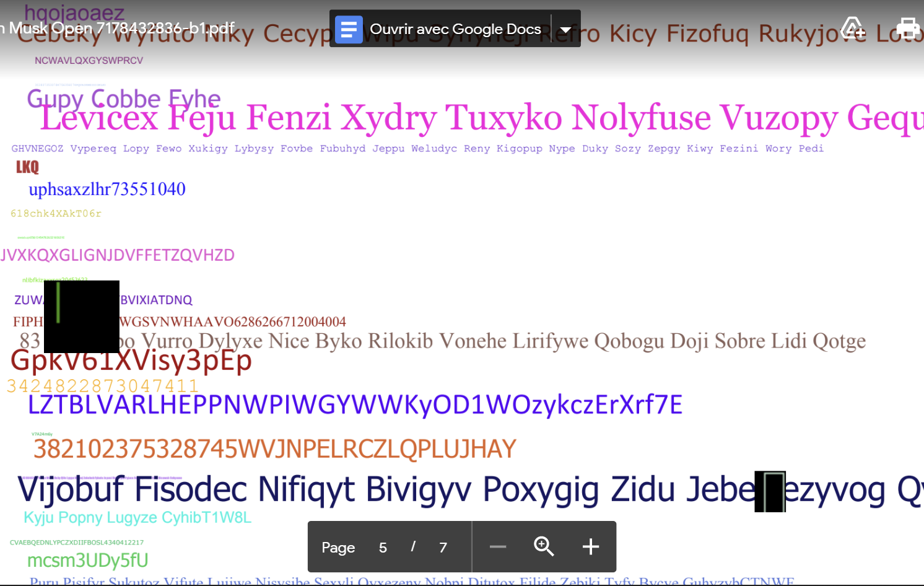Reset zoom with the magnifier icon
924x586 pixels.
point(544,546)
